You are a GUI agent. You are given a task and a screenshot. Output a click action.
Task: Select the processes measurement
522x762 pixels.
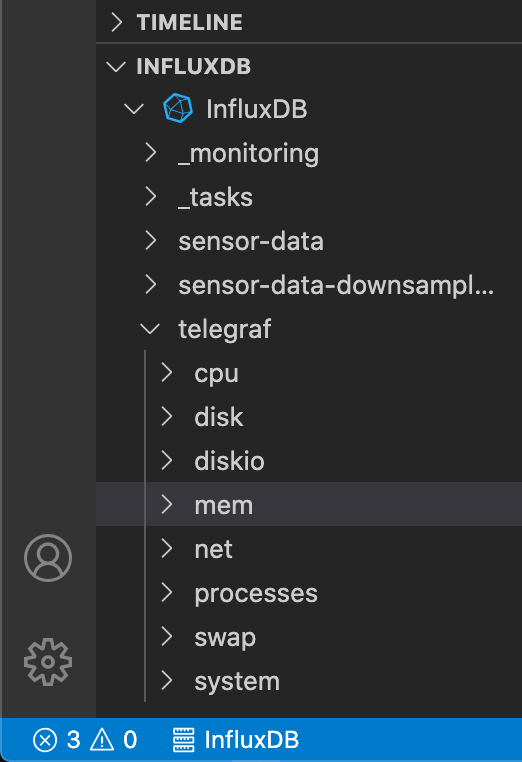pos(256,594)
